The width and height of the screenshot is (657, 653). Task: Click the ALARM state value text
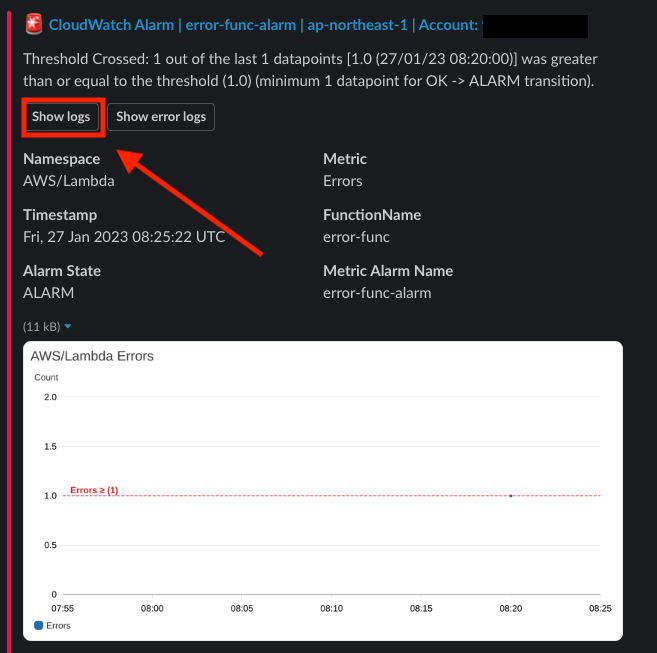point(49,293)
